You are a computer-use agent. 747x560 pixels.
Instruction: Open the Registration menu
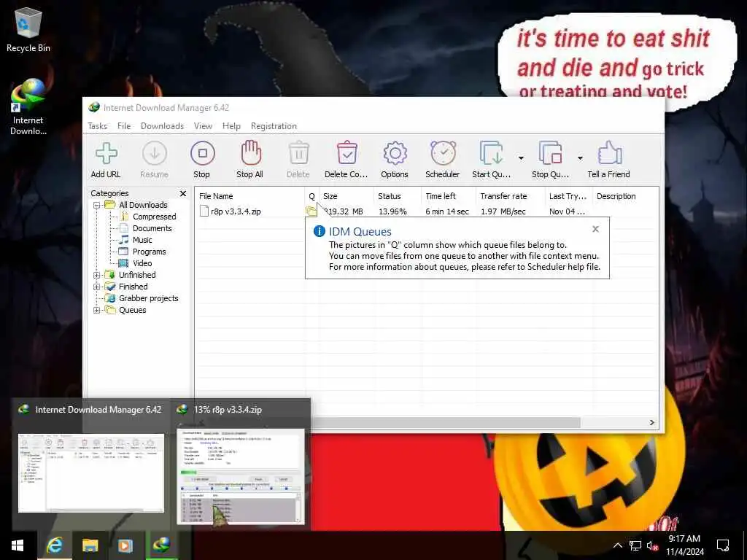click(274, 126)
